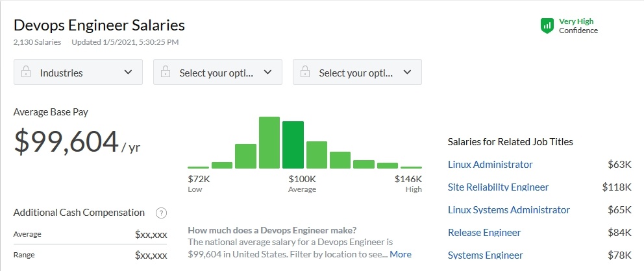
Task: Click the lock icon in the third filter
Action: [306, 73]
